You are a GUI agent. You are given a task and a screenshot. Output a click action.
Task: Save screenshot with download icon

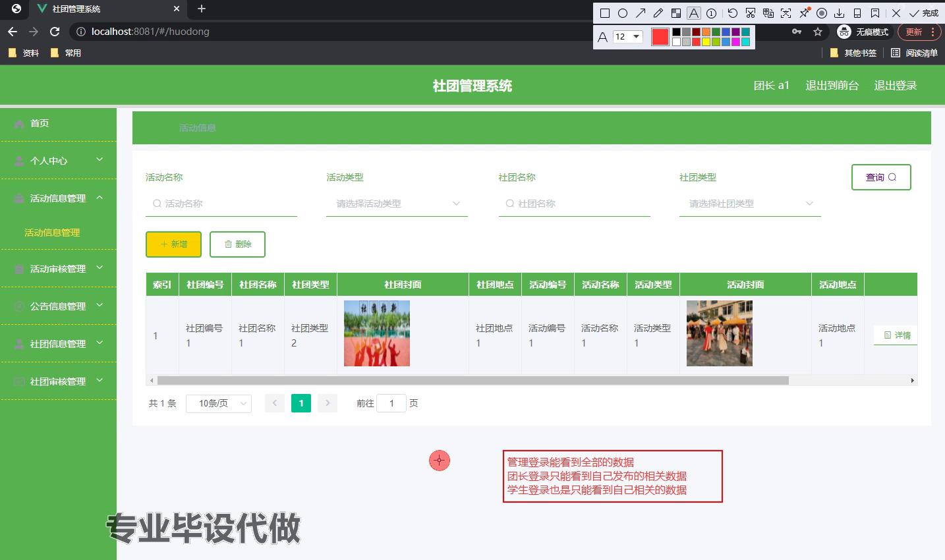coord(840,13)
